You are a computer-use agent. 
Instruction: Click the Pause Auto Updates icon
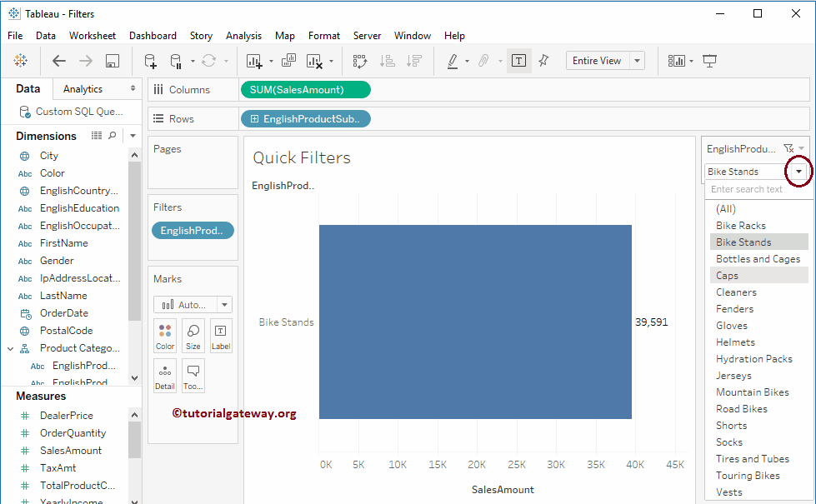176,62
